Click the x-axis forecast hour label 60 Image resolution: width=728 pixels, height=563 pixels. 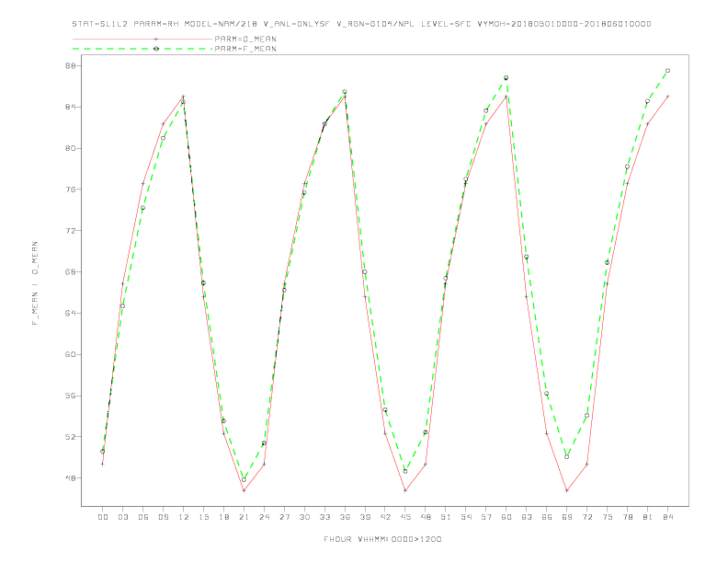coord(506,517)
